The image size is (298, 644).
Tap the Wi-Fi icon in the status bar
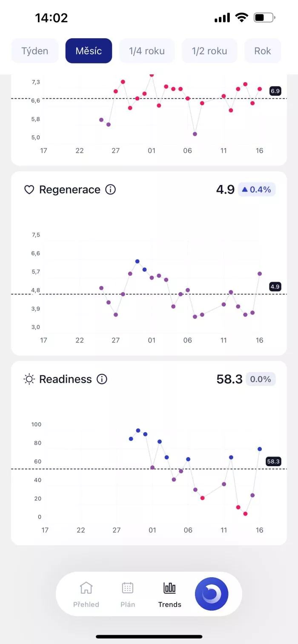pos(242,17)
